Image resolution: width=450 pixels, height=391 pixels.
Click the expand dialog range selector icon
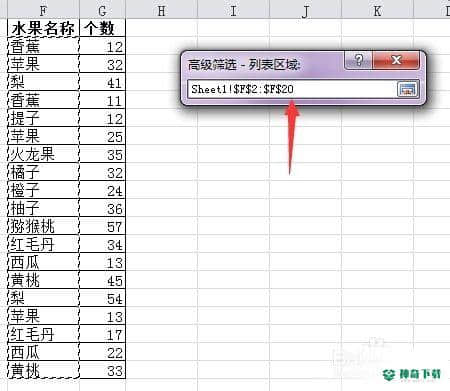tap(408, 89)
